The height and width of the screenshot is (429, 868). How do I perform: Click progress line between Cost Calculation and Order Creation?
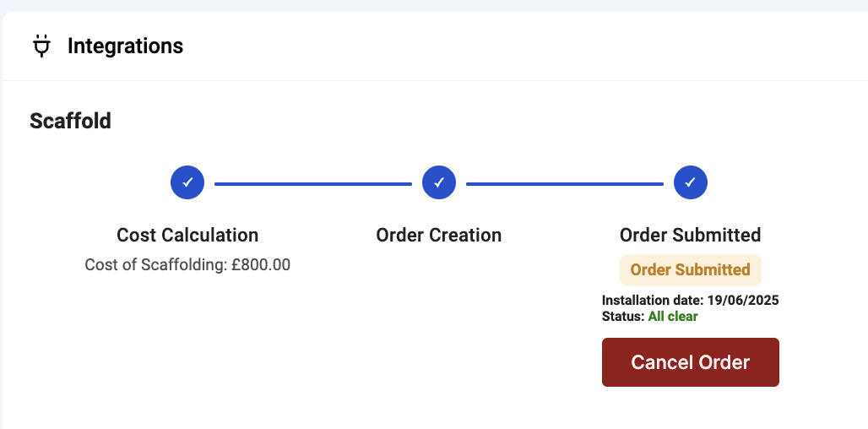[313, 184]
